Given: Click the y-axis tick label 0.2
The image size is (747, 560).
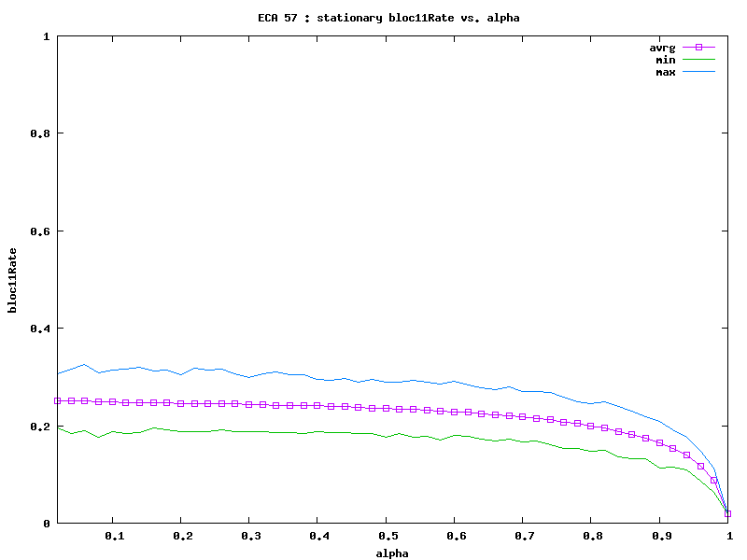Looking at the screenshot, I should click(x=41, y=427).
